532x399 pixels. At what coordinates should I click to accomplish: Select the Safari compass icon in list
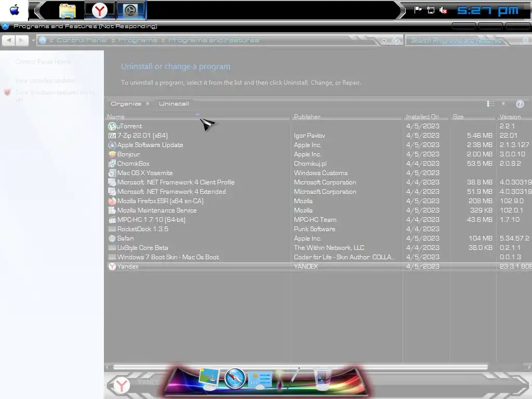[x=112, y=238]
